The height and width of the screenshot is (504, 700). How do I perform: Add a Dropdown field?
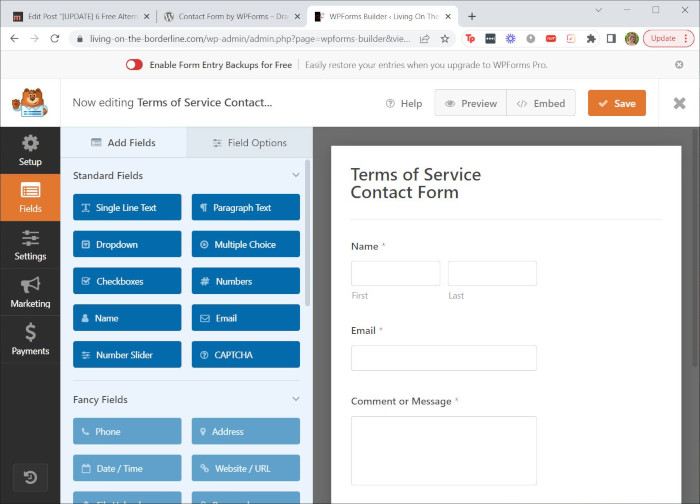coord(127,244)
